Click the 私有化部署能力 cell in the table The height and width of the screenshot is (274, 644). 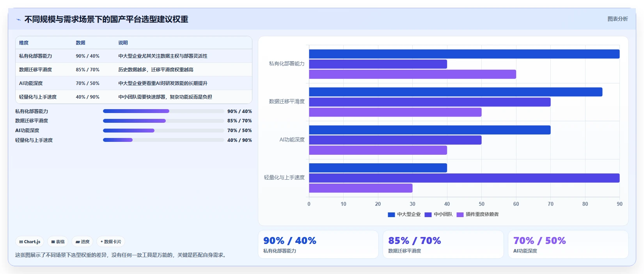35,56
